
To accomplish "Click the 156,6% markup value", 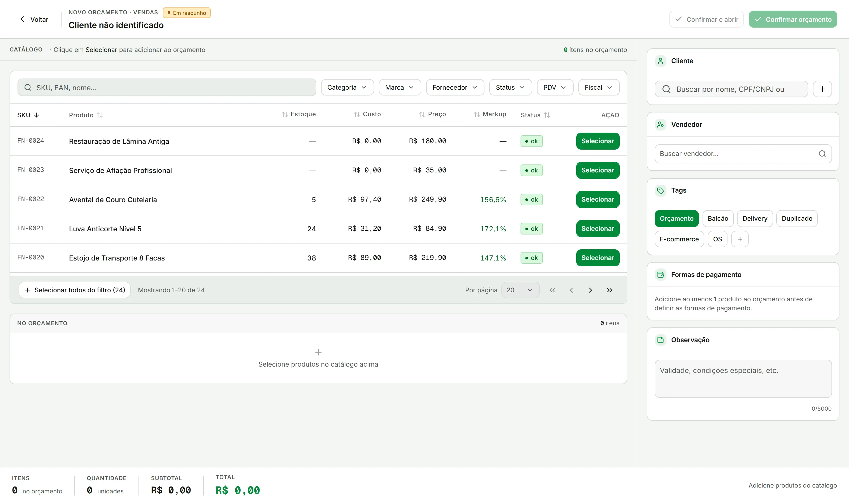I will tap(493, 200).
